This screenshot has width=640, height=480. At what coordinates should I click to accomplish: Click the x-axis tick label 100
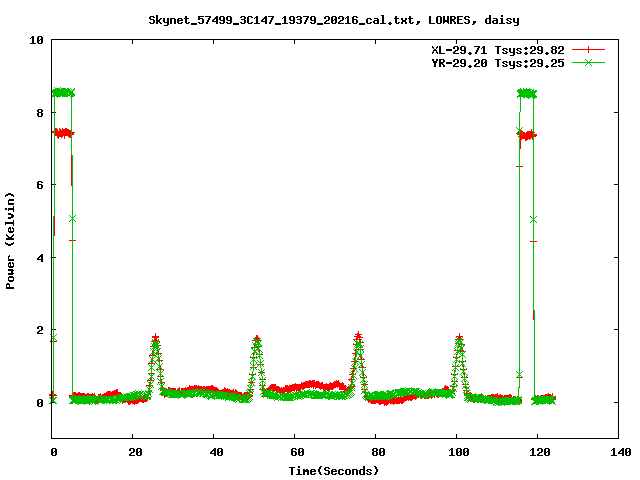click(458, 452)
